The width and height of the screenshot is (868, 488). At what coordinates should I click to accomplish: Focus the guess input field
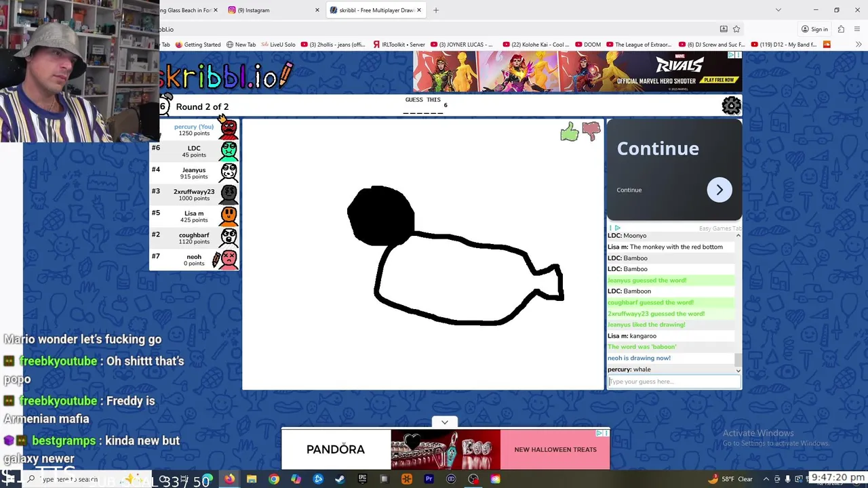pyautogui.click(x=674, y=382)
